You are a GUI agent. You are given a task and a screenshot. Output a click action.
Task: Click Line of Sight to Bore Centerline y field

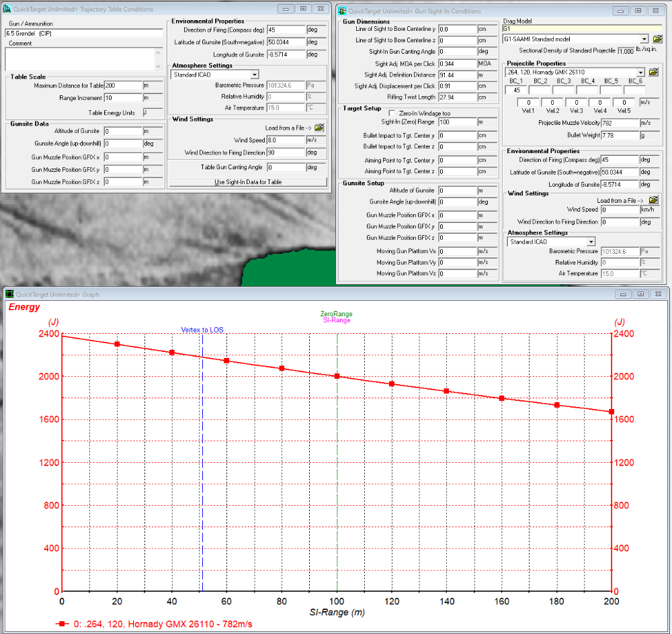pyautogui.click(x=458, y=29)
